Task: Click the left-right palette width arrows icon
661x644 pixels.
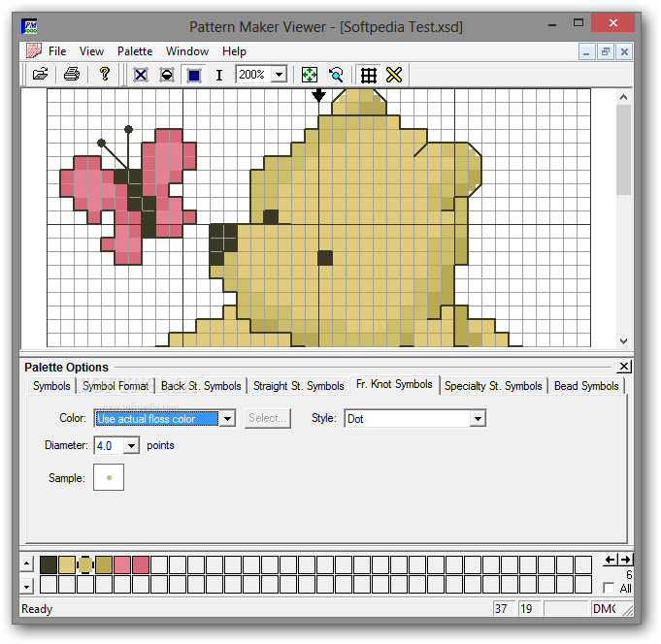Action: [617, 560]
